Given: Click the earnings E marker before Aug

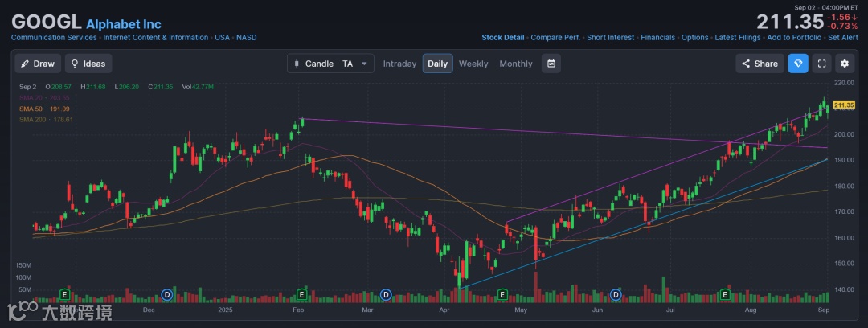Looking at the screenshot, I should tap(725, 294).
